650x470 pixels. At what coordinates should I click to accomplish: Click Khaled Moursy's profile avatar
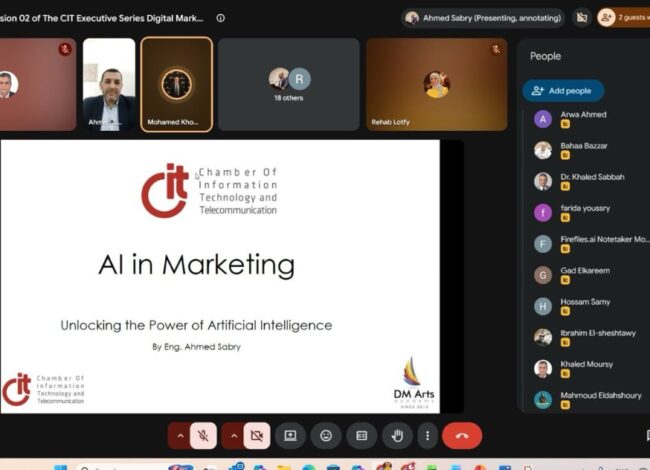tap(543, 368)
